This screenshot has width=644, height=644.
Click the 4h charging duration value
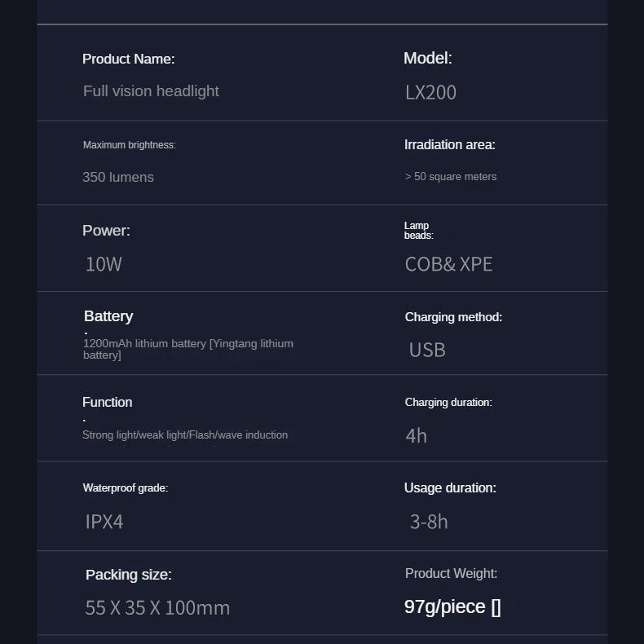416,436
